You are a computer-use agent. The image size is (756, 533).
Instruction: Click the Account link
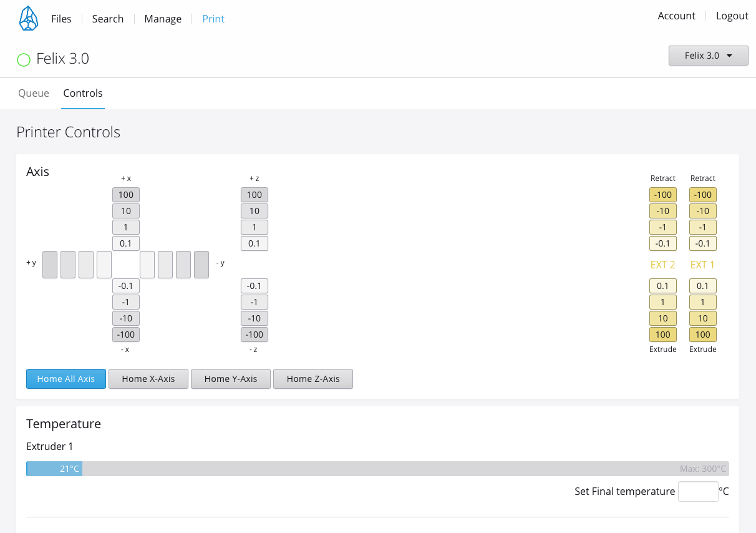(676, 16)
